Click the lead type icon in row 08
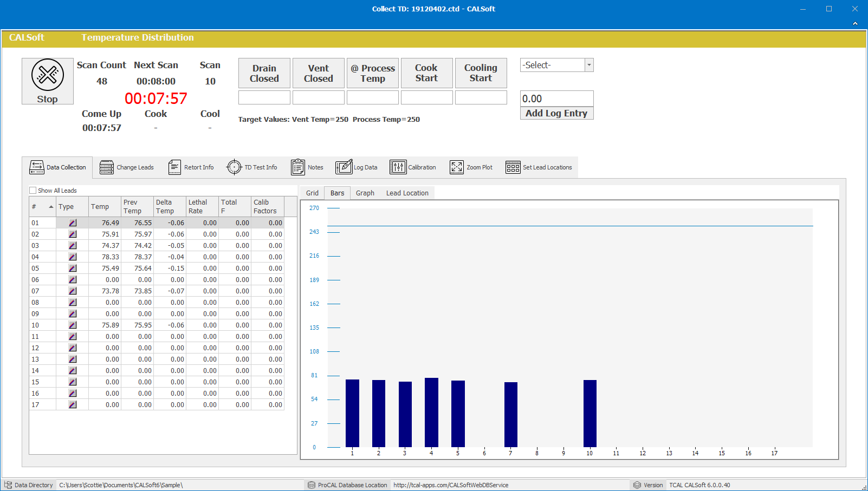 coord(73,303)
